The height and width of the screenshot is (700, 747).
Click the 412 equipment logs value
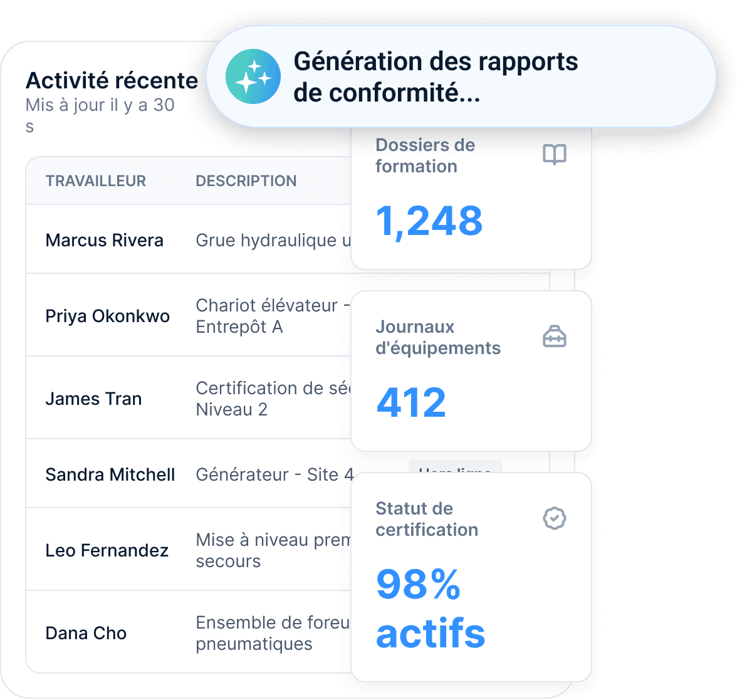(x=411, y=403)
